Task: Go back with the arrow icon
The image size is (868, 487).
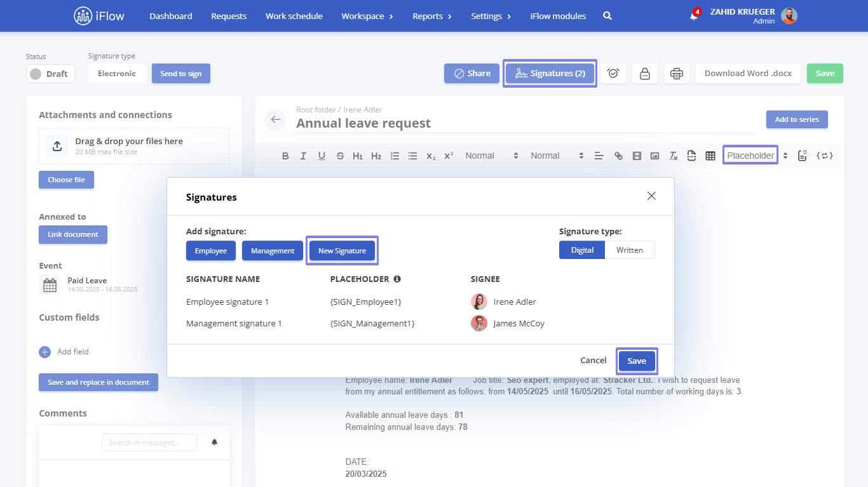Action: click(275, 119)
